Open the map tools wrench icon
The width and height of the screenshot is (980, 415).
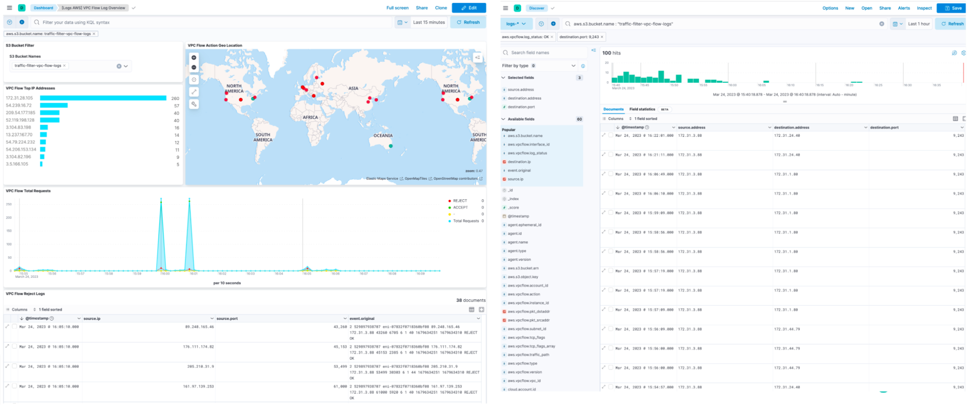[x=194, y=104]
